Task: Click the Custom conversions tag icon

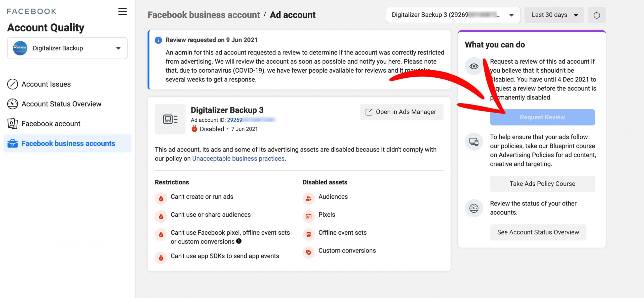Action: pyautogui.click(x=308, y=252)
